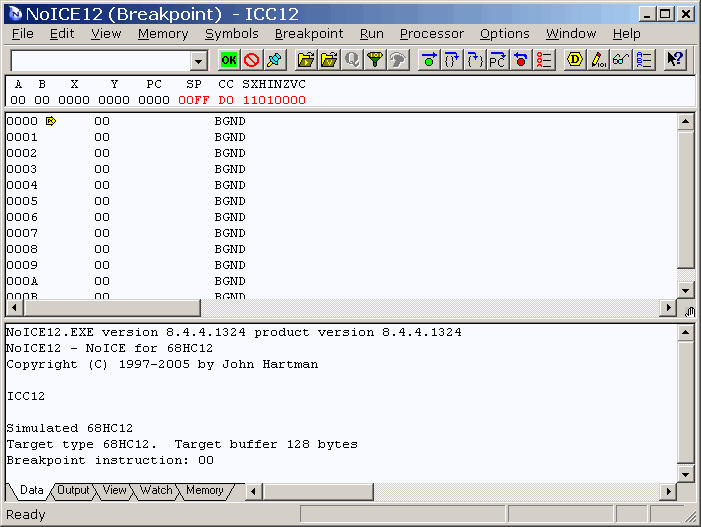Screen dimensions: 701x527
Task: Switch to the View tab
Action: pos(114,490)
